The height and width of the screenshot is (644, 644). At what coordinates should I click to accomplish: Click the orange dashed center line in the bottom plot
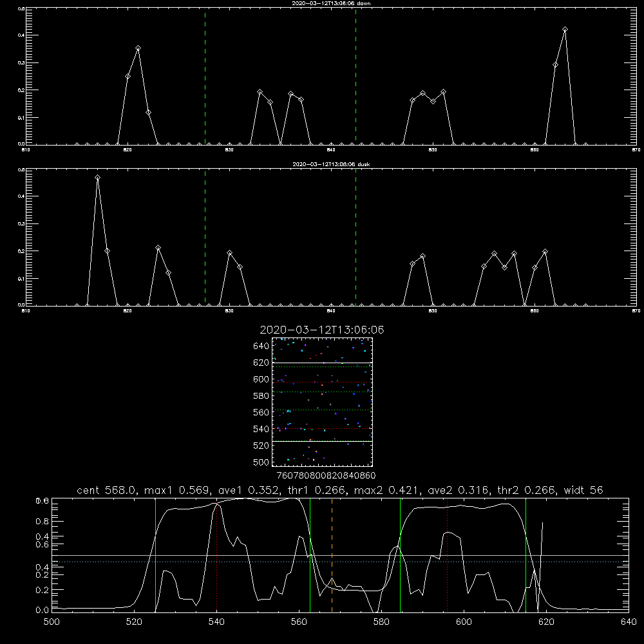pos(332,555)
